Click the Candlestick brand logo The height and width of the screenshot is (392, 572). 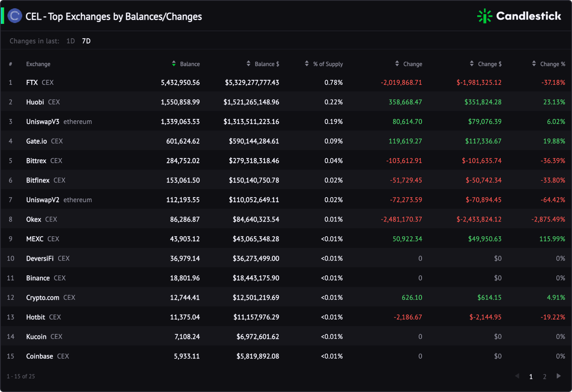pyautogui.click(x=519, y=16)
